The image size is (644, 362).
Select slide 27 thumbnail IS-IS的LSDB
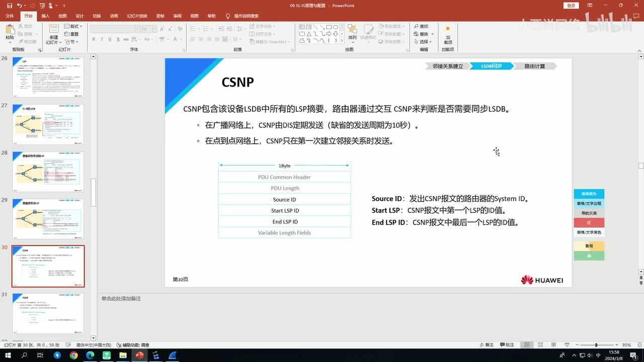48,125
